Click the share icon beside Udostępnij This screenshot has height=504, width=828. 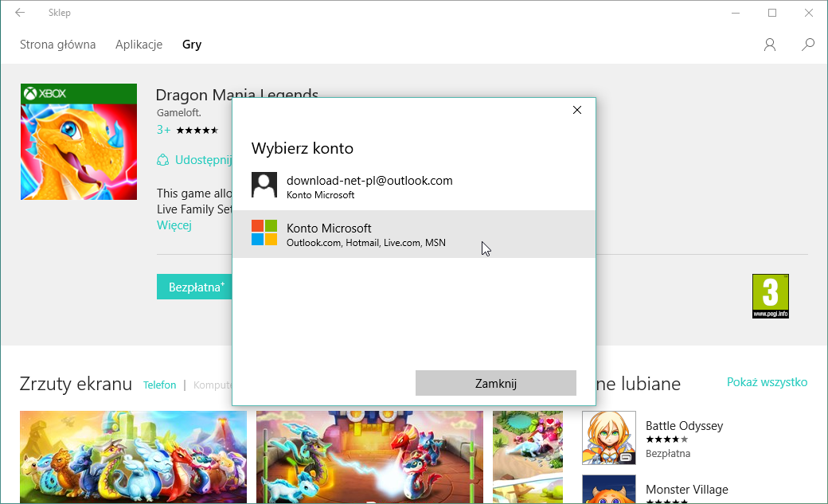[163, 160]
